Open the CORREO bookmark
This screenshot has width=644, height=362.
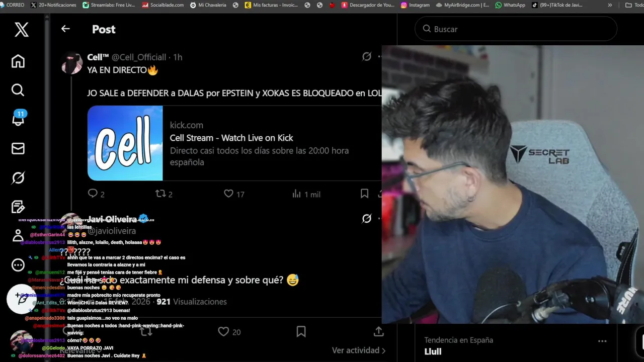(x=12, y=5)
